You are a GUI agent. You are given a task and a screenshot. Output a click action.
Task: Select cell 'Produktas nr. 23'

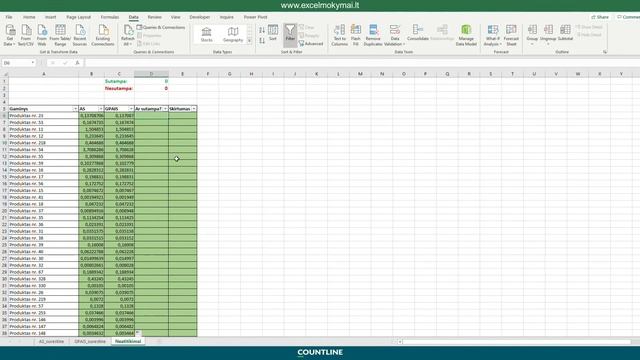point(43,116)
